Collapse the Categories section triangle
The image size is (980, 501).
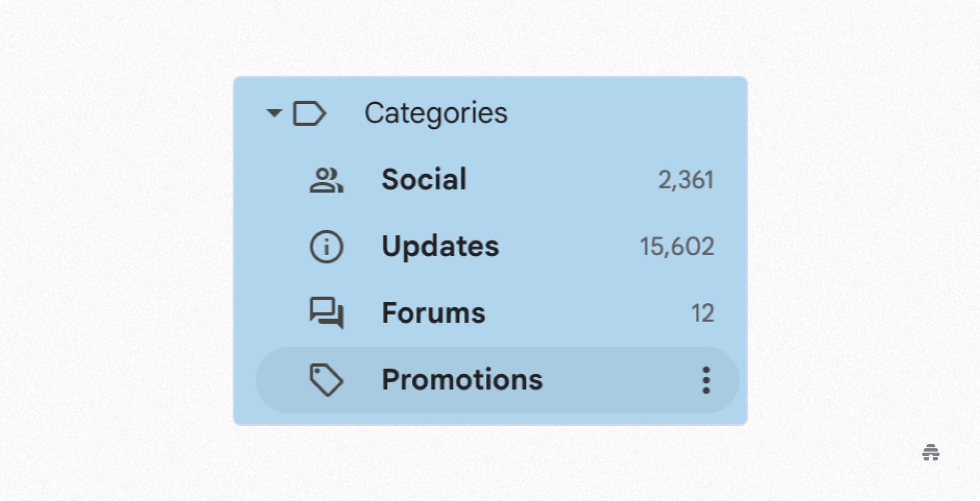point(274,114)
